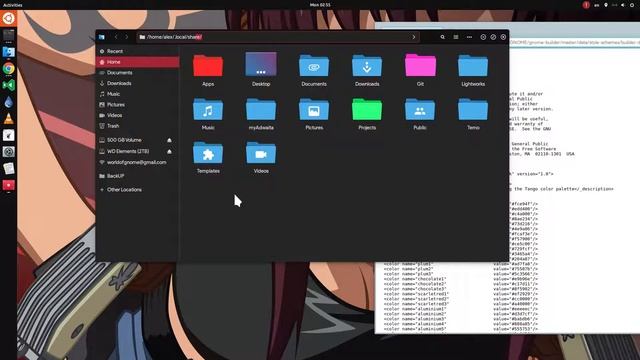The width and height of the screenshot is (640, 360).
Task: Click the file manager app icon in header
Action: (102, 37)
